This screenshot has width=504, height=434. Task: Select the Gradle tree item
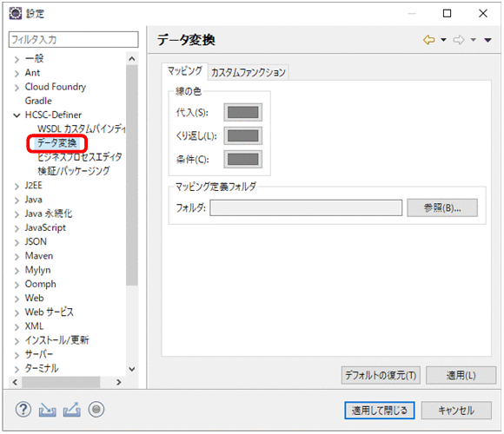pos(38,101)
